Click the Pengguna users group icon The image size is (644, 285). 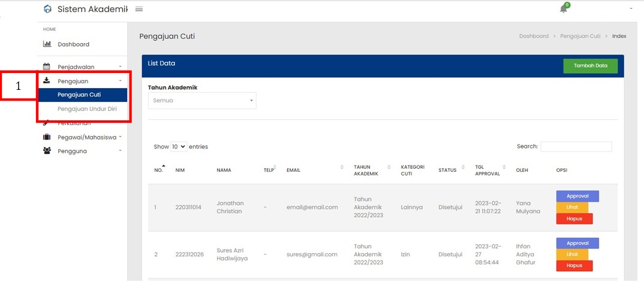[x=47, y=151]
